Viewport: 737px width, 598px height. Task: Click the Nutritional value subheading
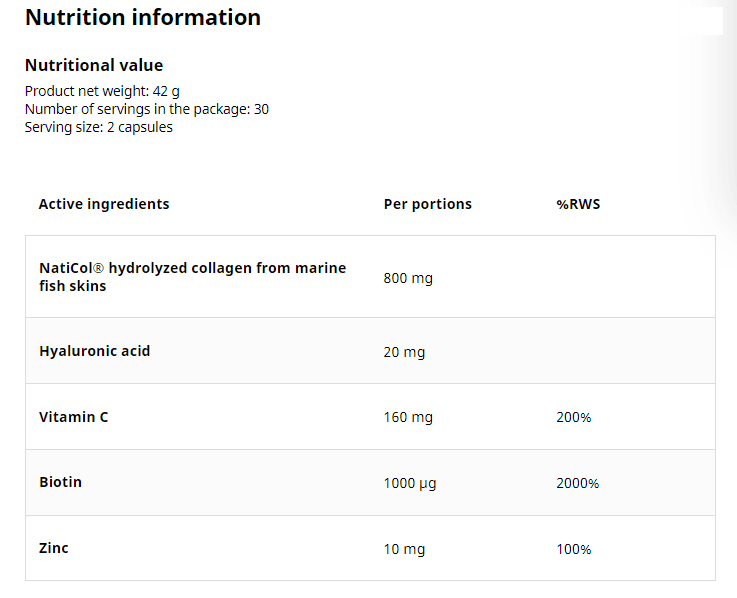pyautogui.click(x=93, y=65)
